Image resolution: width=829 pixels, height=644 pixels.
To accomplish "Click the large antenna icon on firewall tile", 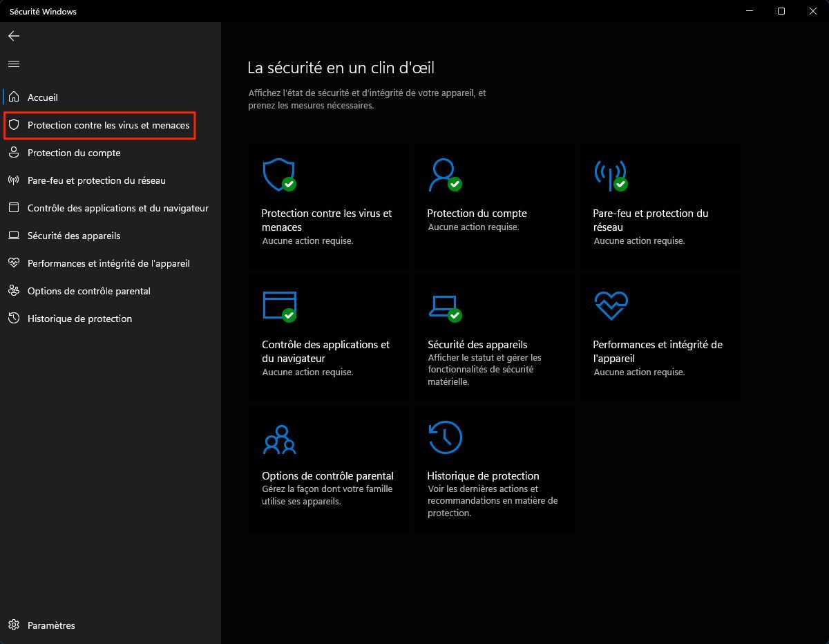I will click(x=611, y=176).
